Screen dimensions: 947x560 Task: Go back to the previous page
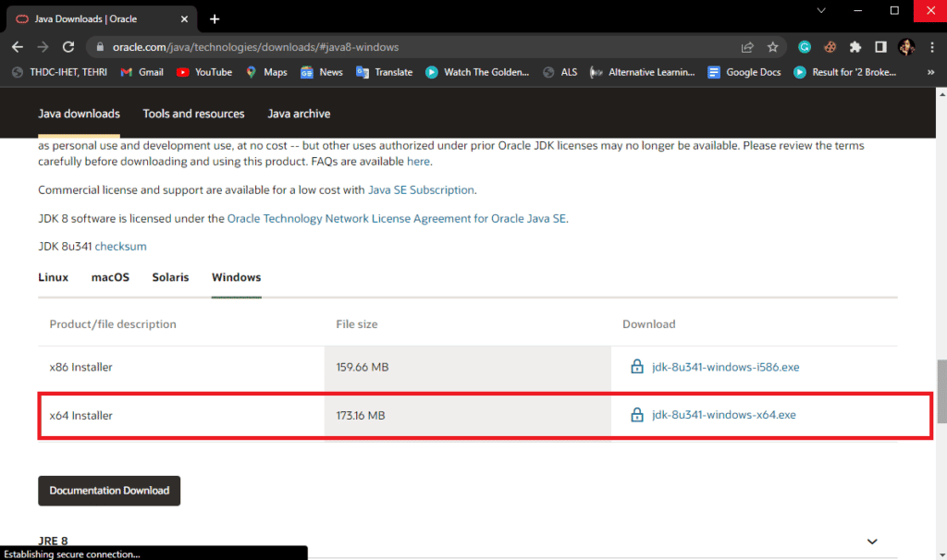point(18,46)
